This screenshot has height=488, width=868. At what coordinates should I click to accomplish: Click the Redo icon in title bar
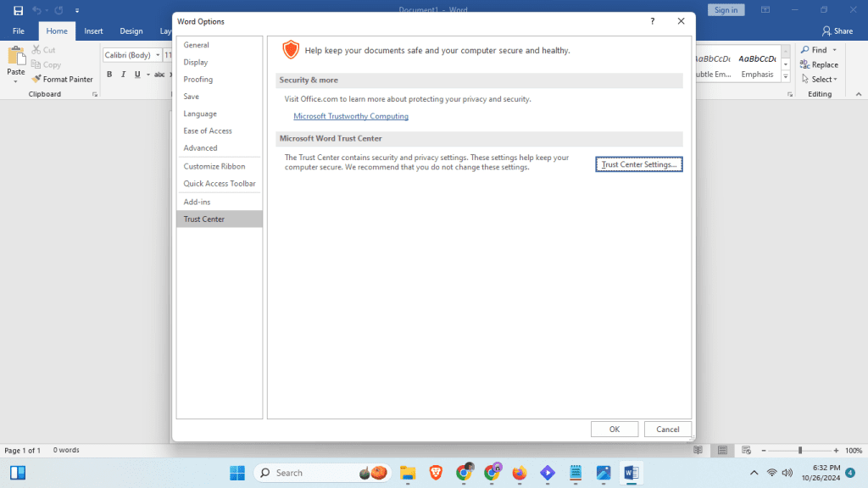pyautogui.click(x=58, y=10)
